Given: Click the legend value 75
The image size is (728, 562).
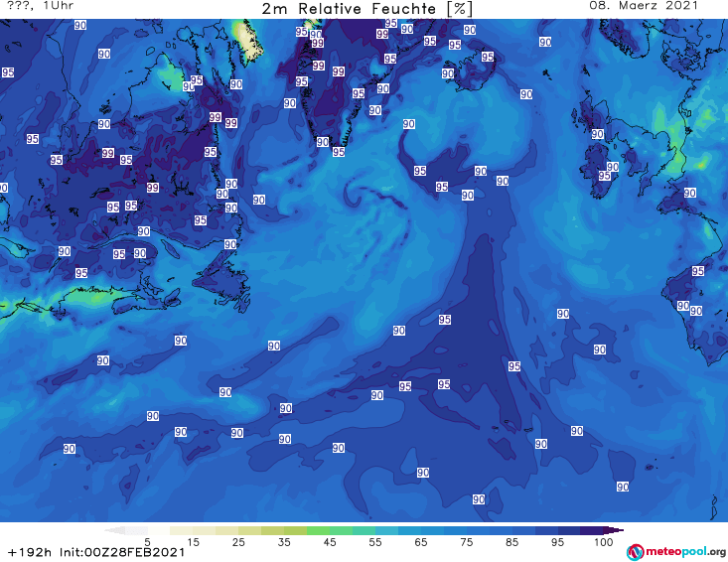Looking at the screenshot, I should 466,541.
